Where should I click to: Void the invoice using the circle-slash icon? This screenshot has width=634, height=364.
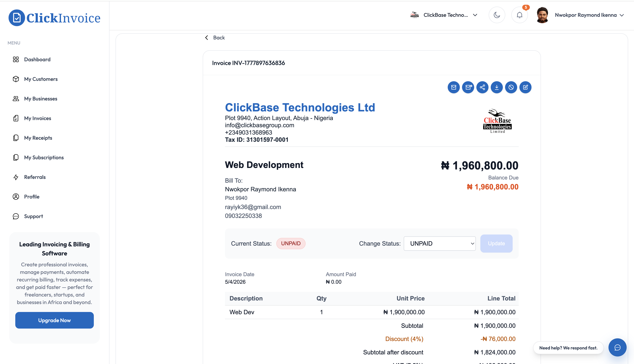coord(511,87)
